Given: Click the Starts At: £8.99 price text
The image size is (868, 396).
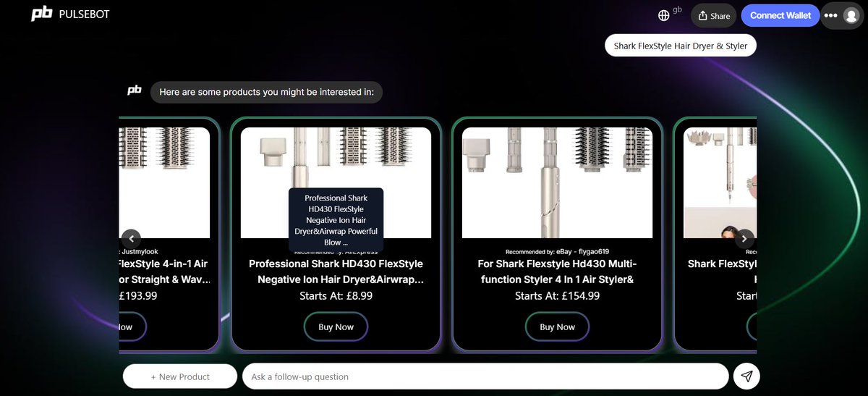Looking at the screenshot, I should click(x=336, y=295).
